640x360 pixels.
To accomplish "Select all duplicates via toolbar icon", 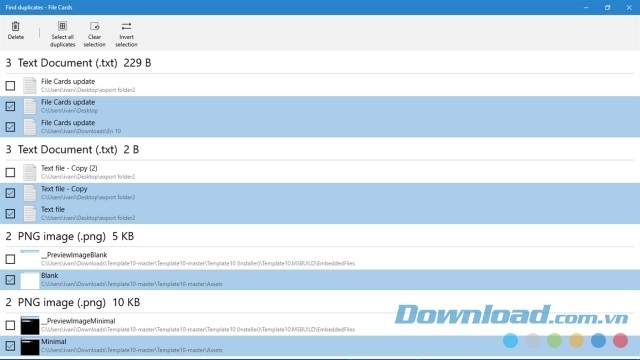I will (x=62, y=27).
